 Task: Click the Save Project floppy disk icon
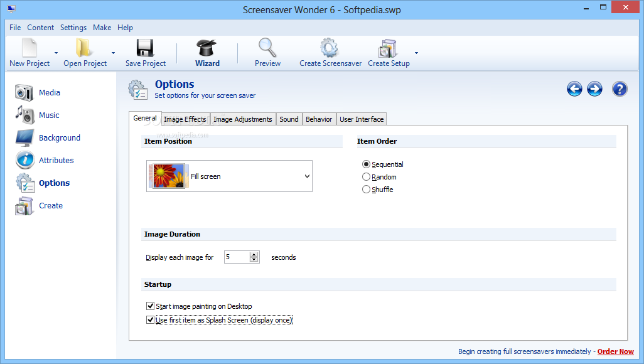point(145,48)
